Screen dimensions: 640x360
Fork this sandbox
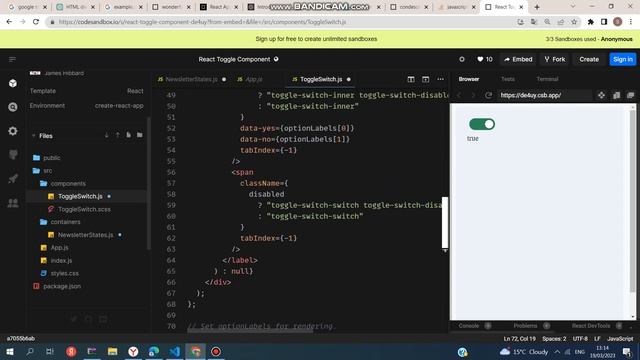[555, 59]
